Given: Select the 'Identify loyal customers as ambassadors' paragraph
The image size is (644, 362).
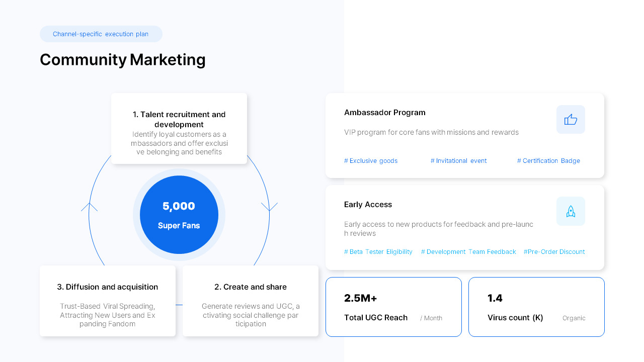Looking at the screenshot, I should coord(179,143).
